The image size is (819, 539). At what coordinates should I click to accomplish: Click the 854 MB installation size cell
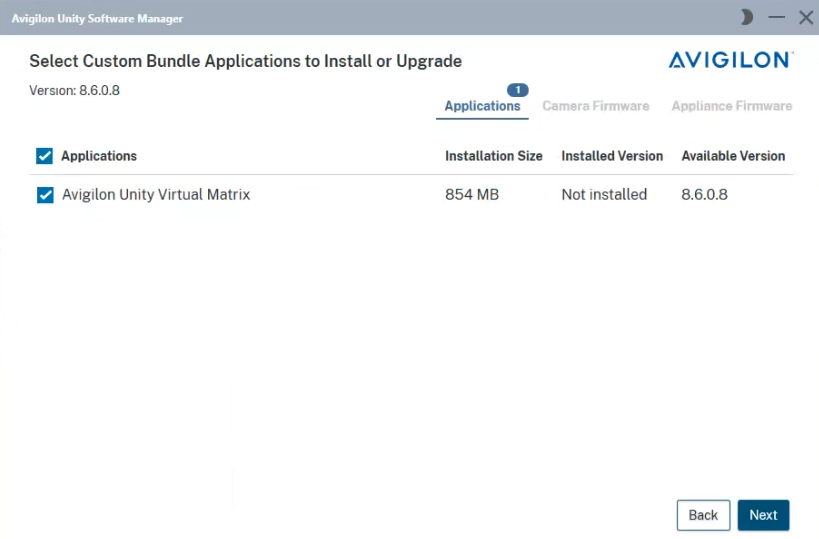tap(471, 195)
